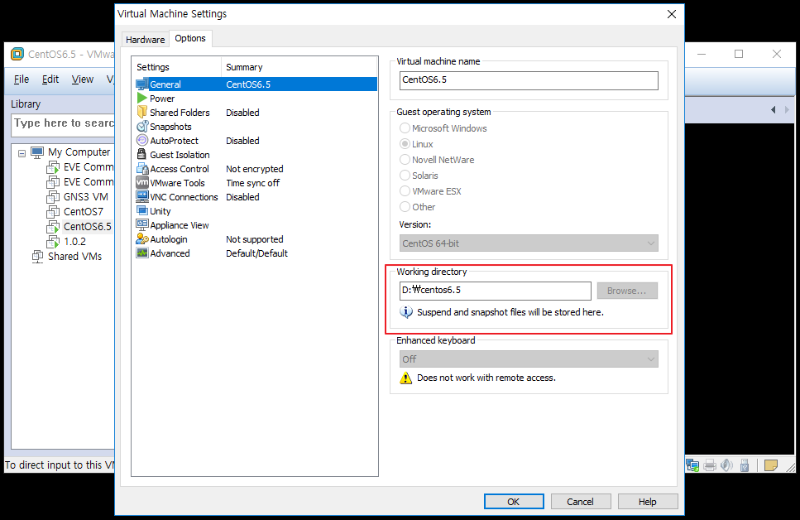
Task: Click the virtual machine name field
Action: click(x=529, y=80)
